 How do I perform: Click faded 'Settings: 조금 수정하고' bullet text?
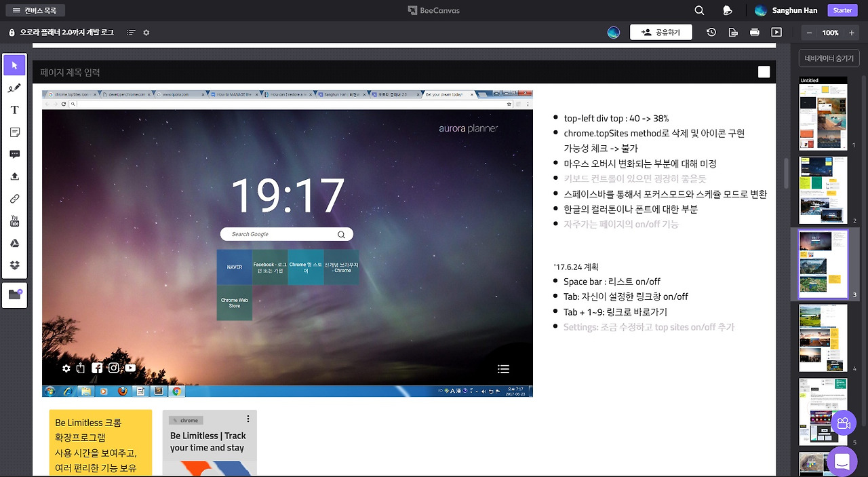pyautogui.click(x=649, y=327)
